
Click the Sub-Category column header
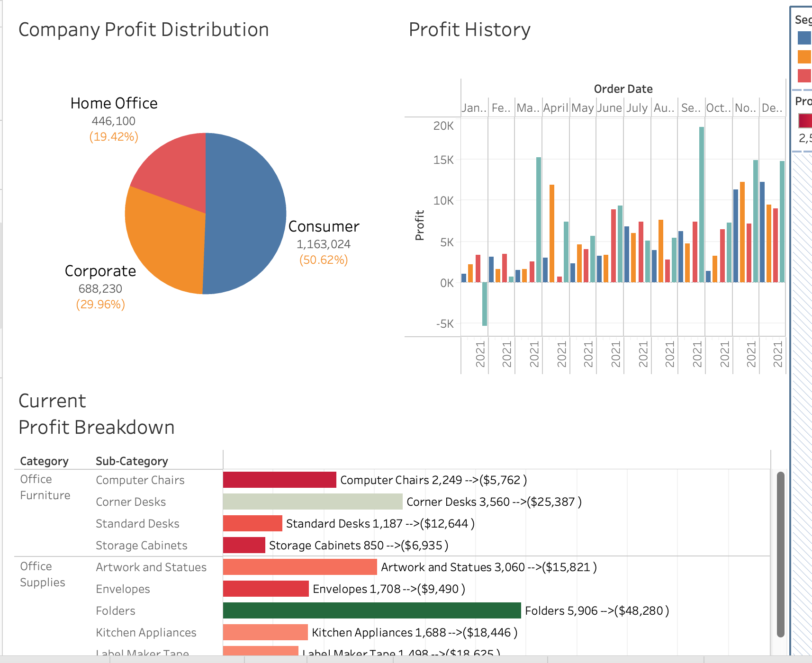pyautogui.click(x=132, y=461)
